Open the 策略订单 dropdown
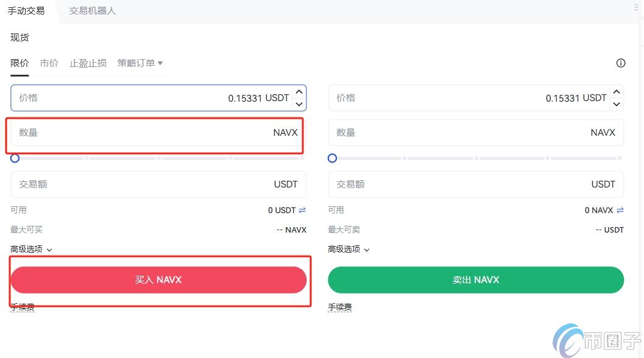Viewport: 644px width, 358px height. 140,63
